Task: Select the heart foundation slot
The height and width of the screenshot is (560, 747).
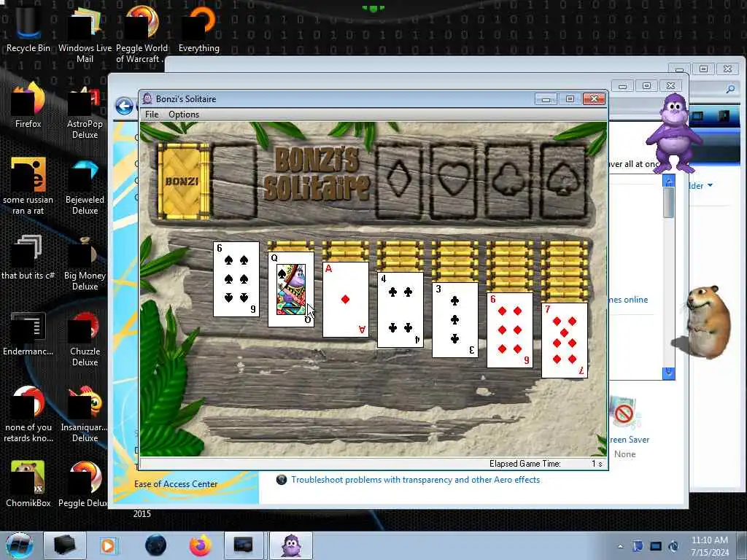Action: (454, 181)
